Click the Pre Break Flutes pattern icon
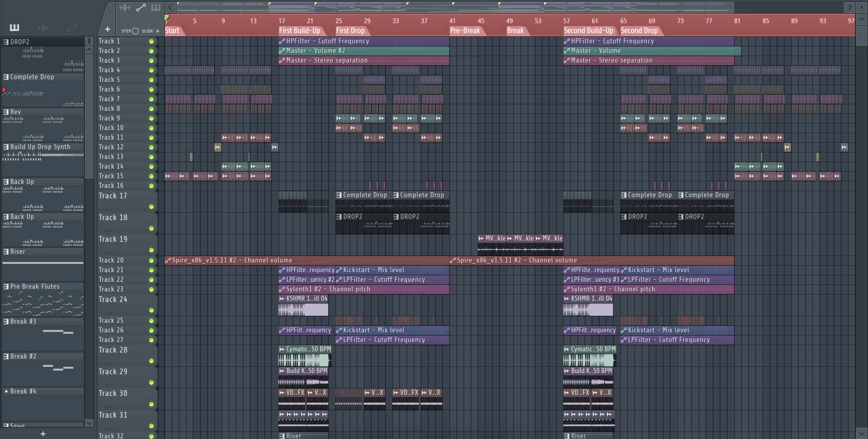Image resolution: width=868 pixels, height=439 pixels. pyautogui.click(x=6, y=287)
